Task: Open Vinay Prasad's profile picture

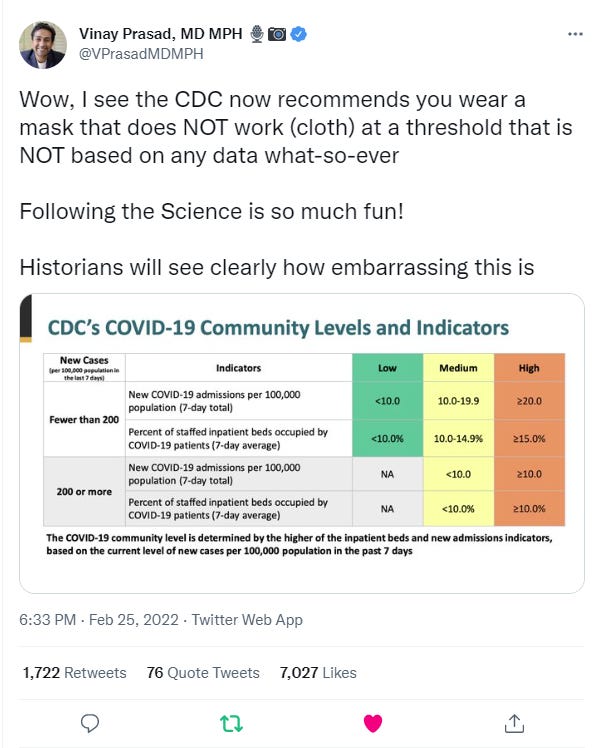Action: [x=43, y=45]
